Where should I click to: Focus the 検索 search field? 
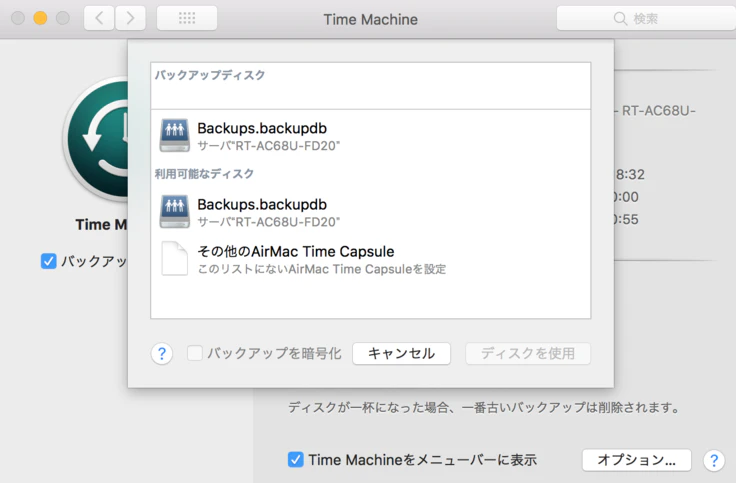tap(646, 18)
